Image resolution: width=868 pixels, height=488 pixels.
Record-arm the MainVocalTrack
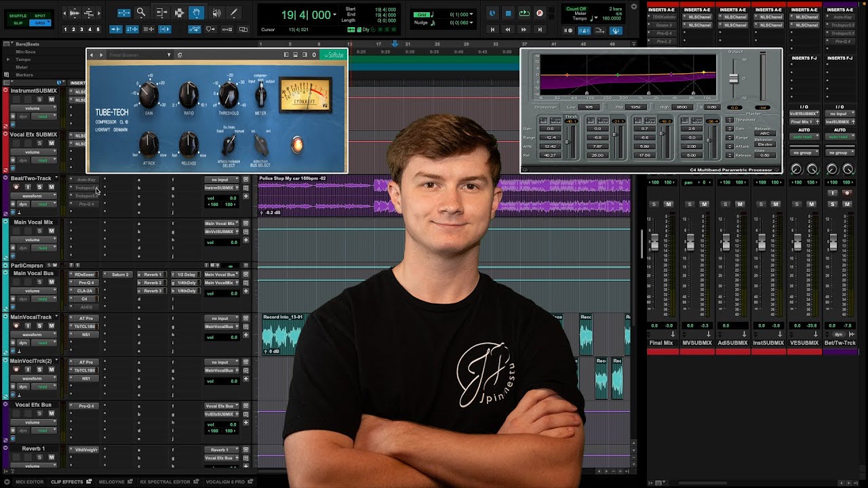(16, 326)
